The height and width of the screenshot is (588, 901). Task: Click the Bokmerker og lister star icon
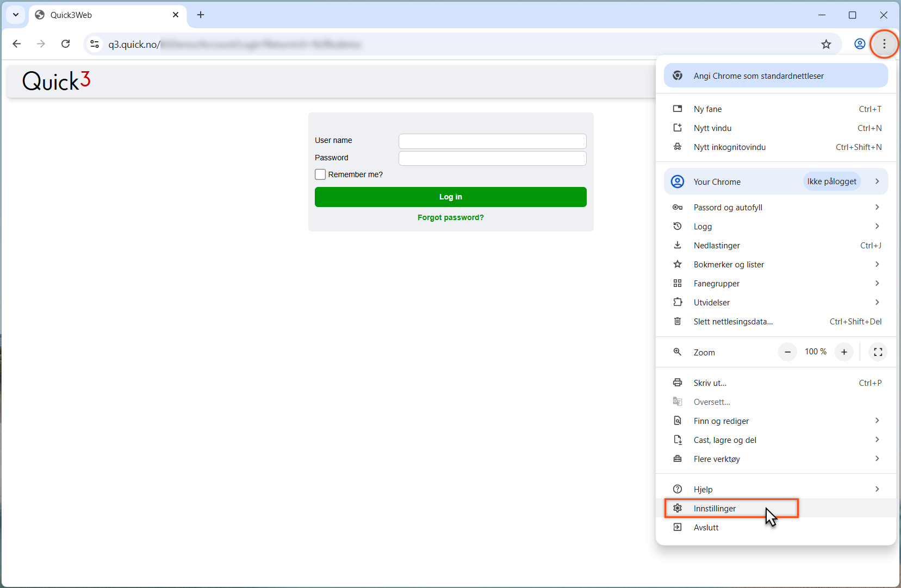[678, 264]
